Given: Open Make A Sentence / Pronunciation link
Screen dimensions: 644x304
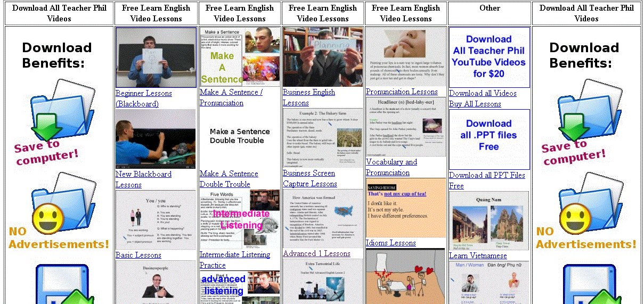Looking at the screenshot, I should tap(231, 97).
